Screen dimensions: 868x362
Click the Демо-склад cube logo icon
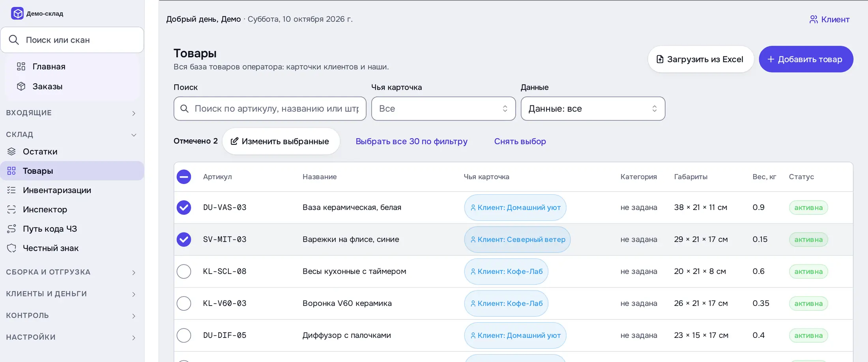(17, 13)
